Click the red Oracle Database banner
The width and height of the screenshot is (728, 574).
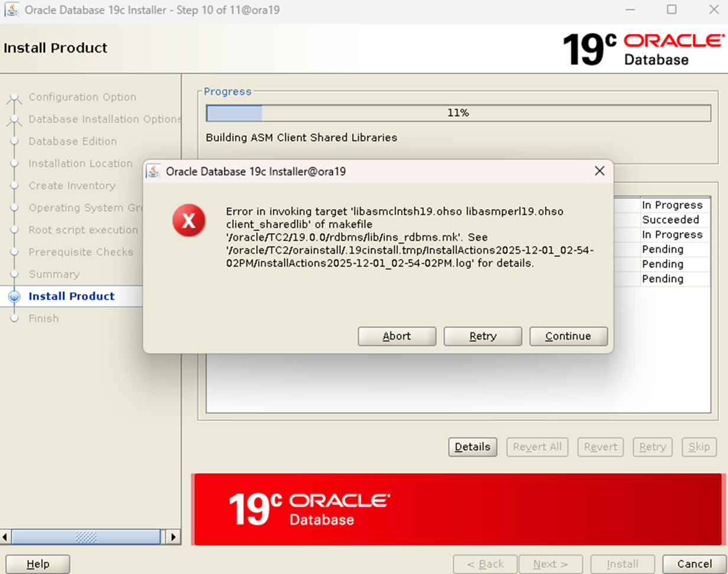pyautogui.click(x=458, y=509)
